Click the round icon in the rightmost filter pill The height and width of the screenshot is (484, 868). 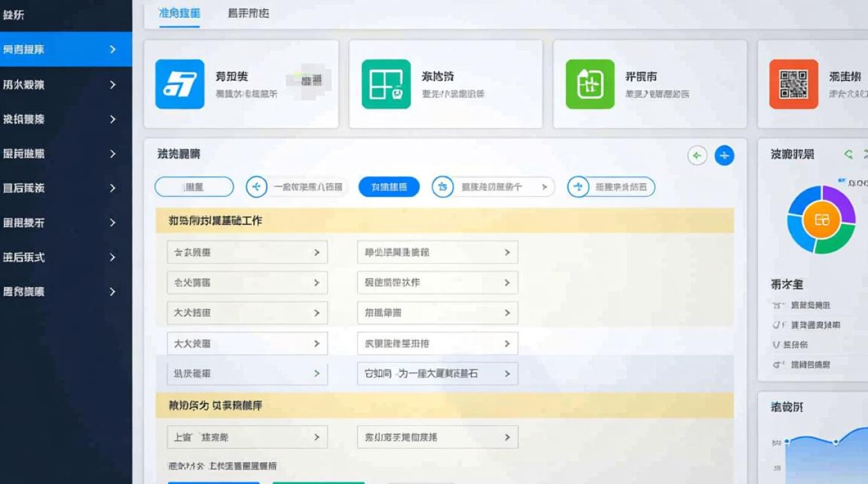coord(578,187)
